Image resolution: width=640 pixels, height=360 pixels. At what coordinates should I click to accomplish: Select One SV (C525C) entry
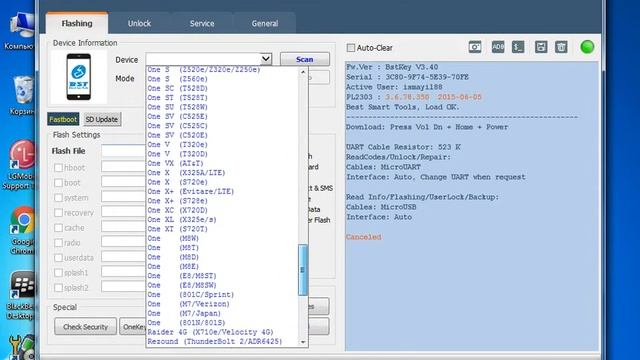[x=222, y=126]
